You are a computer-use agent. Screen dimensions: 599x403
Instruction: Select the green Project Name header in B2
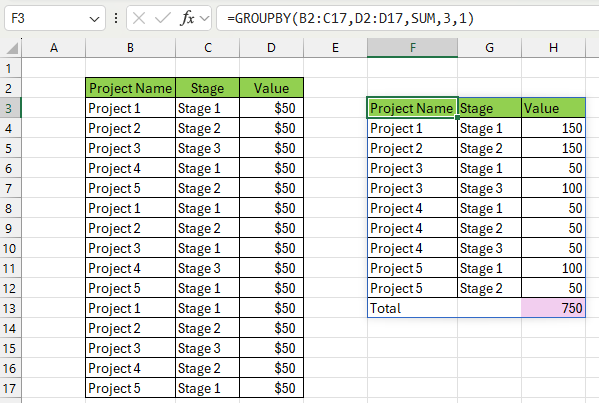131,88
